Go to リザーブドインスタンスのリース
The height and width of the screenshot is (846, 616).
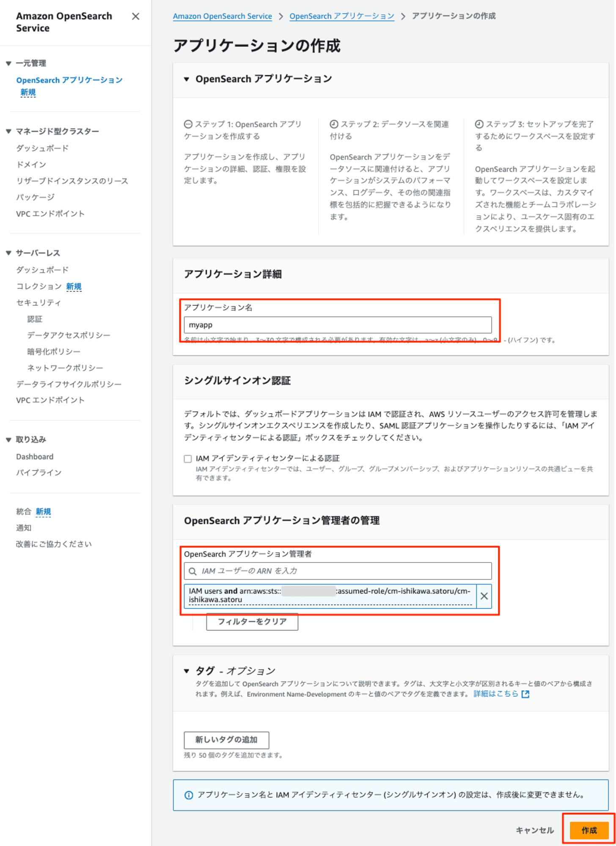[x=72, y=181]
